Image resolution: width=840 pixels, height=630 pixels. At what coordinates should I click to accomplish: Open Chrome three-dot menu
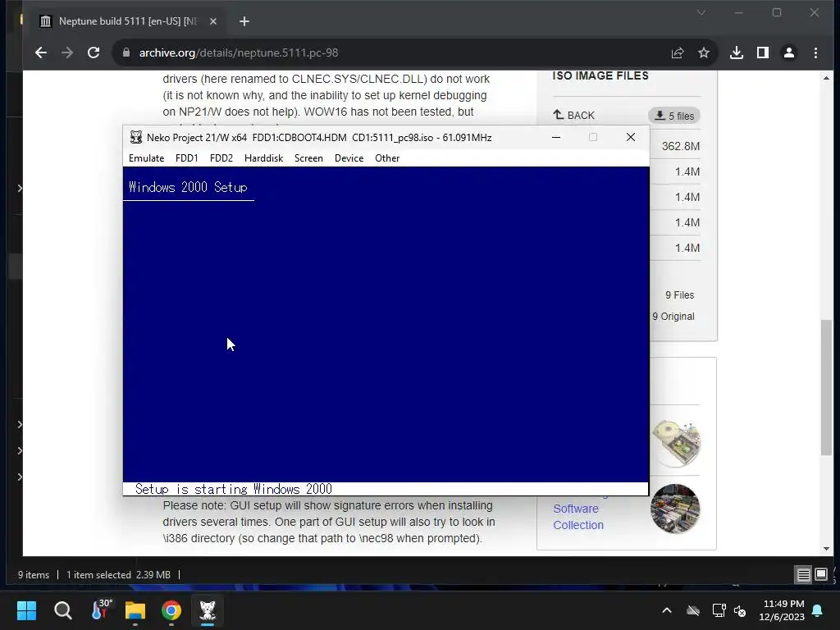pos(815,52)
